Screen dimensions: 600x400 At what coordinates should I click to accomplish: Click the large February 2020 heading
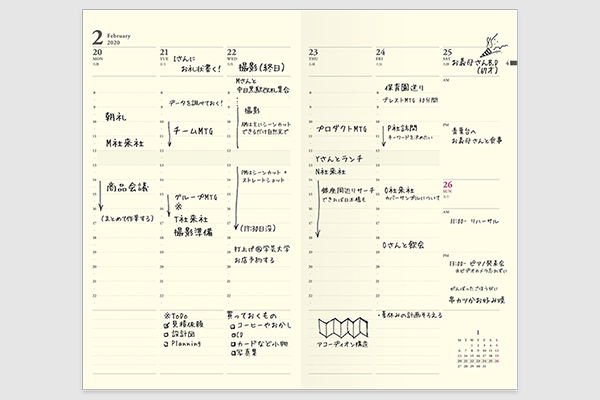click(111, 38)
